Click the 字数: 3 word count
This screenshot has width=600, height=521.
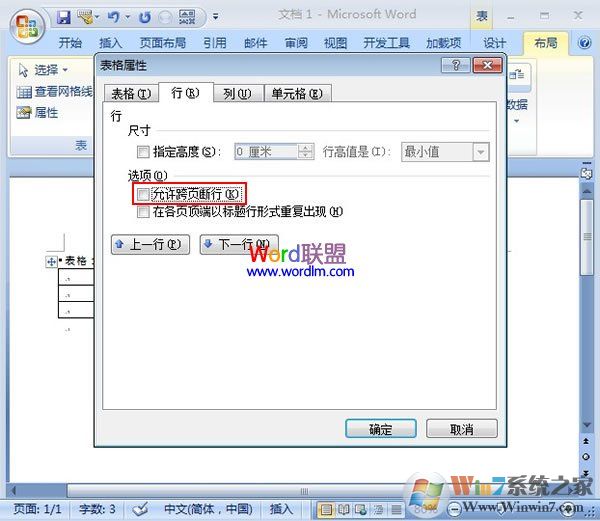coord(97,509)
